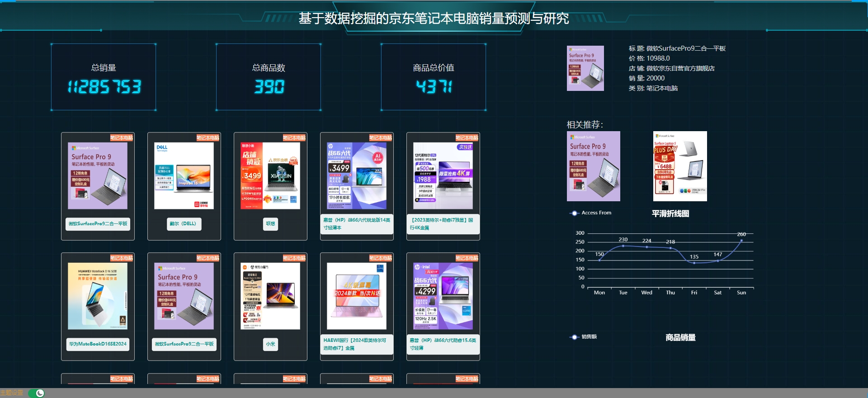This screenshot has width=868, height=398.
Task: Click the 笔记本电脑 tag on the Dell card
Action: [x=208, y=138]
